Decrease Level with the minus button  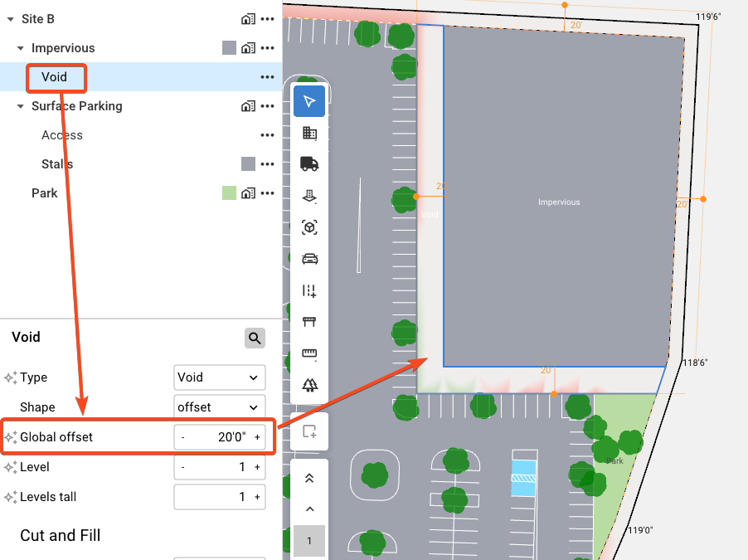pos(182,467)
